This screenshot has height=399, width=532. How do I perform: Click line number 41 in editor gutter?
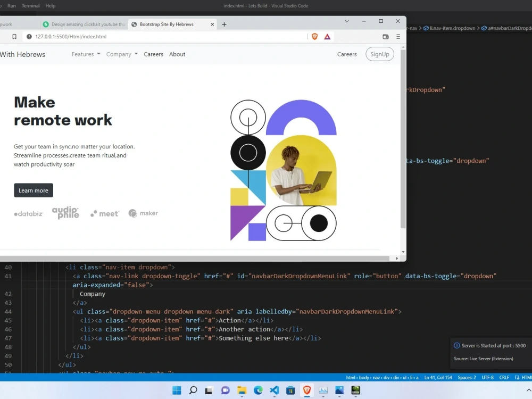(8, 276)
